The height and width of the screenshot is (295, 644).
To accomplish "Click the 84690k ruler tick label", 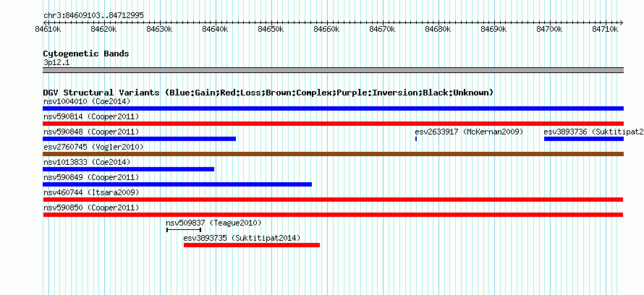I will click(x=494, y=30).
